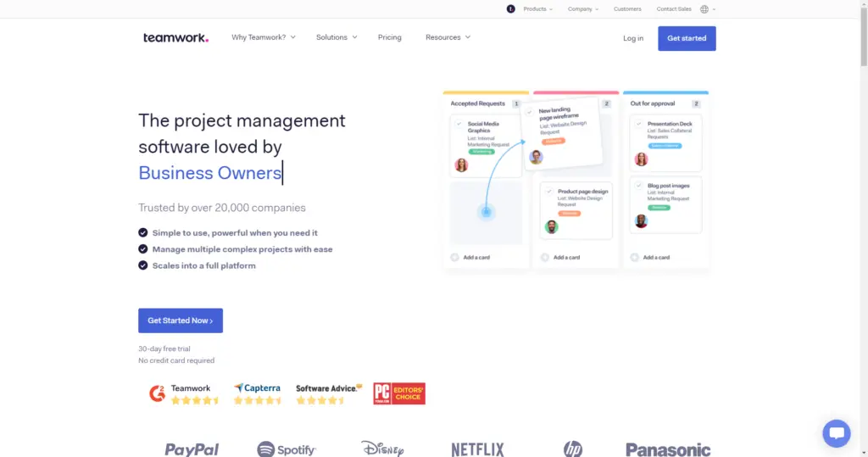Click the G2 rating badge
The width and height of the screenshot is (868, 457).
click(x=183, y=393)
